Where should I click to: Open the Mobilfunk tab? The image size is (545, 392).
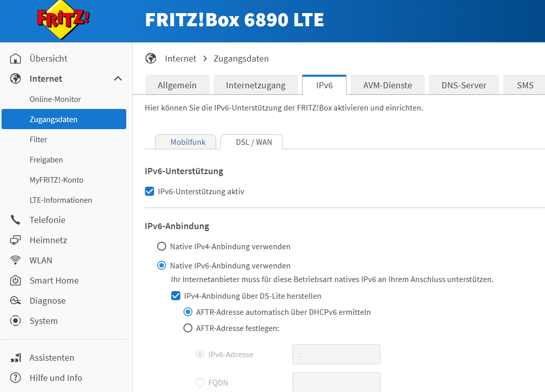tap(185, 142)
